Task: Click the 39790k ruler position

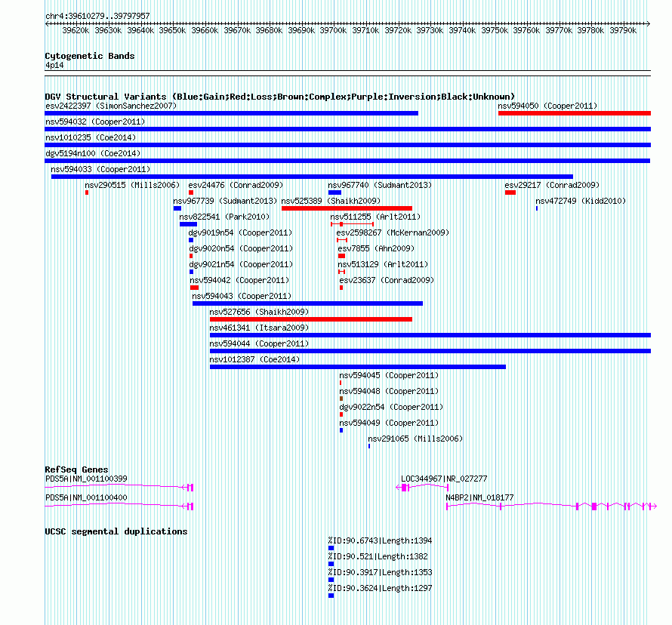Action: (623, 30)
